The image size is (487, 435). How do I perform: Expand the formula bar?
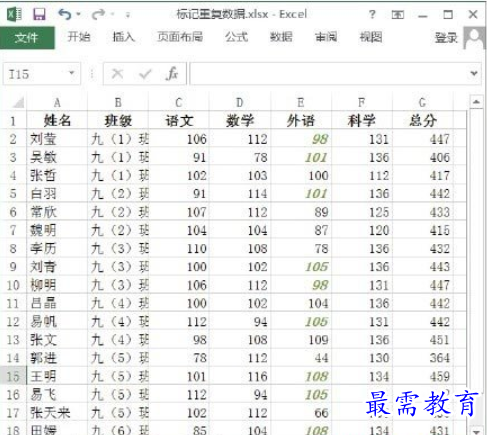(x=474, y=73)
